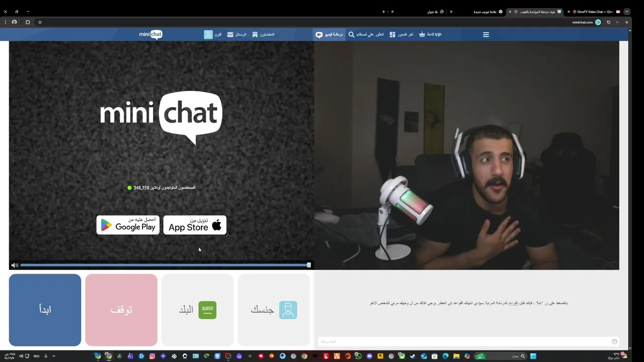This screenshot has width=644, height=362.
Task: Click the volume slider handle
Action: pos(309,265)
